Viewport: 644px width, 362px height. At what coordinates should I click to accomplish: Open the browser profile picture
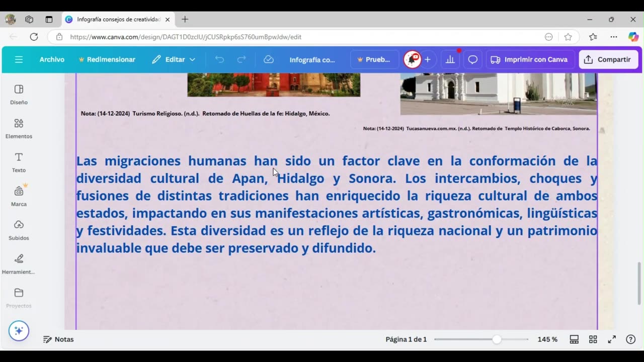[10, 19]
